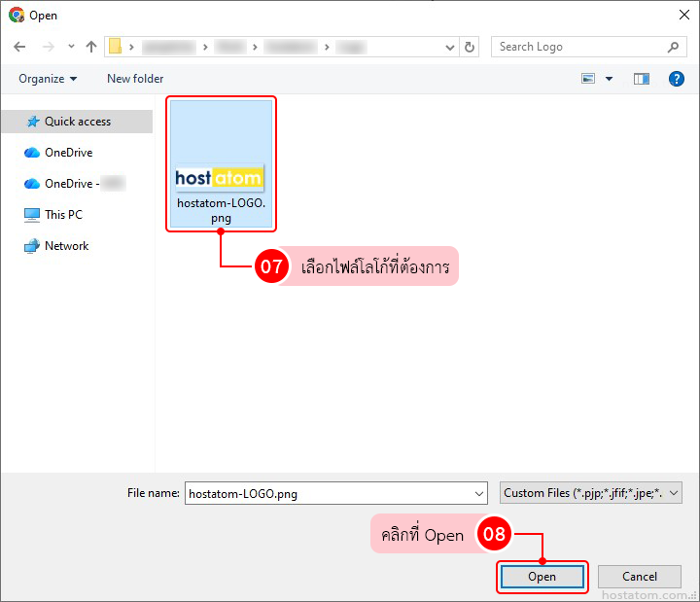Screen dimensions: 700x602
Task: Click the Chrome icon in title bar
Action: [17, 15]
